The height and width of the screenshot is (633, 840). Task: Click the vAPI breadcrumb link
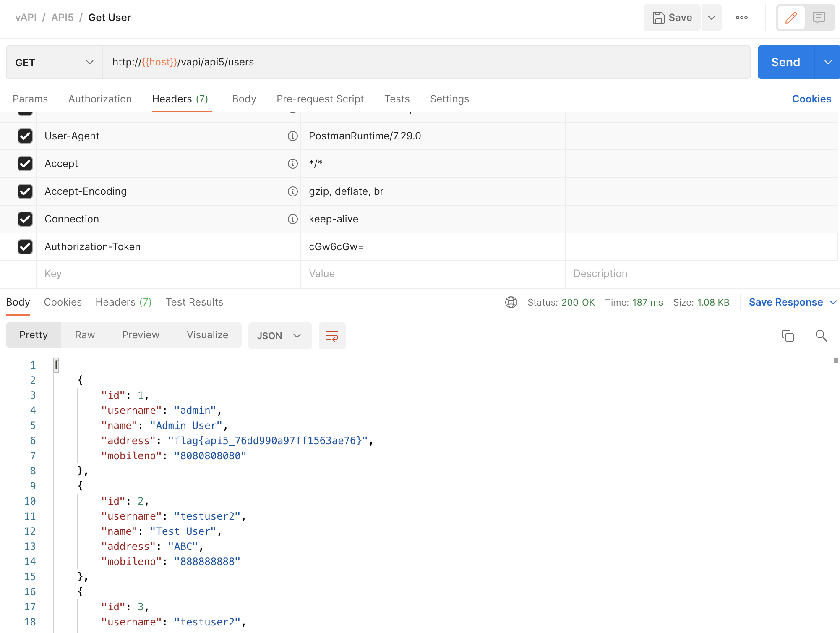point(26,18)
